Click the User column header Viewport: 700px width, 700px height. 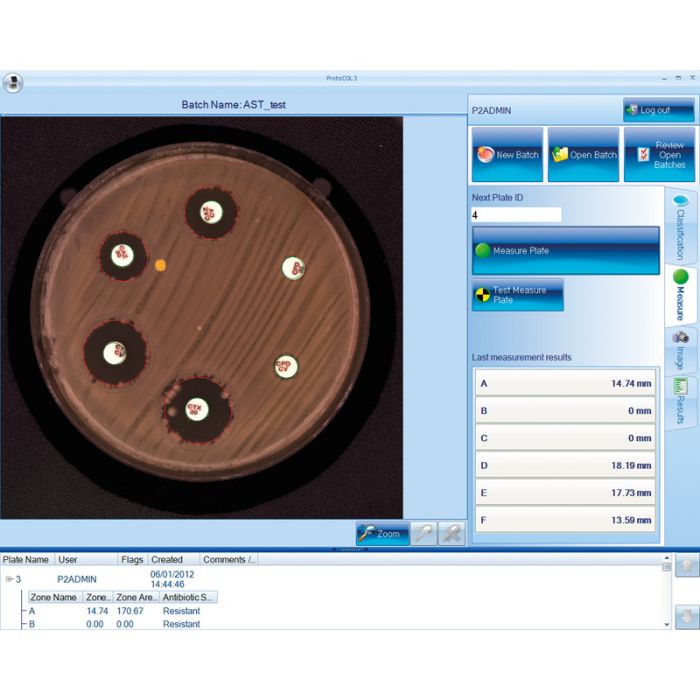pyautogui.click(x=86, y=559)
